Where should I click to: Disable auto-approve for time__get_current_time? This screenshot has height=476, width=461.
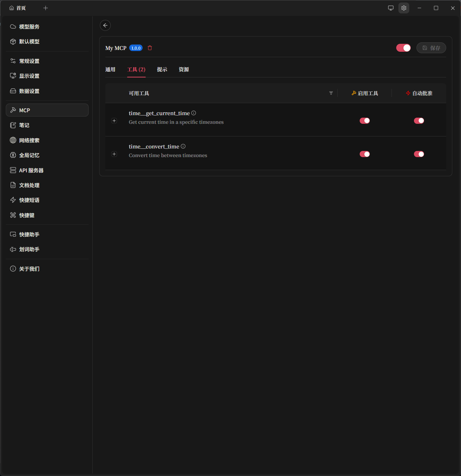click(419, 121)
